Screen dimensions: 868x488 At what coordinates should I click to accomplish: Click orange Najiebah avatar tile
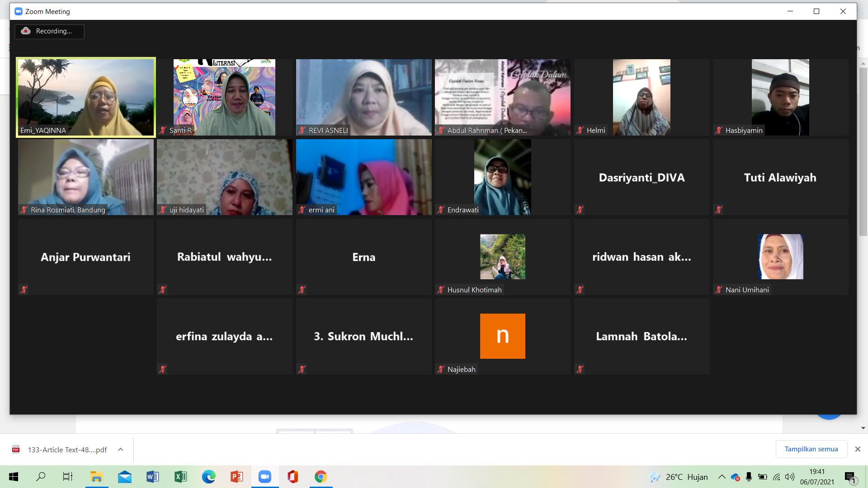click(x=502, y=336)
